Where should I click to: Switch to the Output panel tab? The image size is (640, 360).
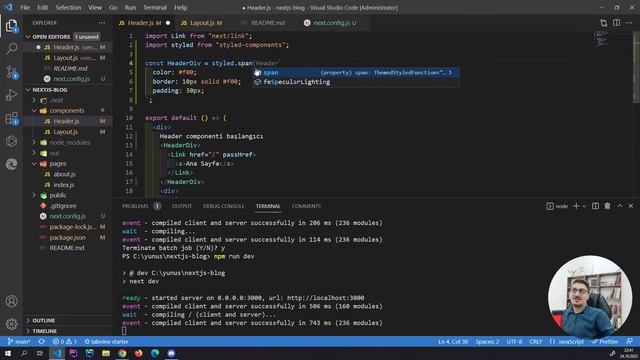pos(182,206)
